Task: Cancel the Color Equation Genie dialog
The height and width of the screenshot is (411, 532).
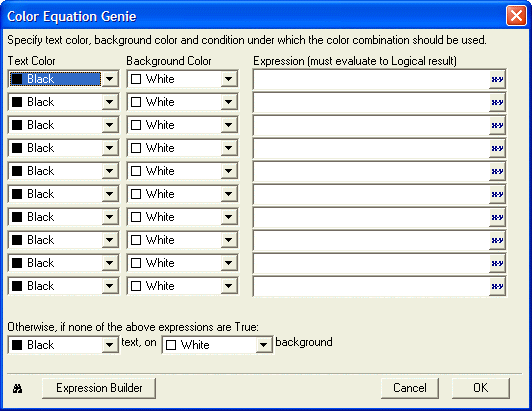Action: [x=410, y=388]
